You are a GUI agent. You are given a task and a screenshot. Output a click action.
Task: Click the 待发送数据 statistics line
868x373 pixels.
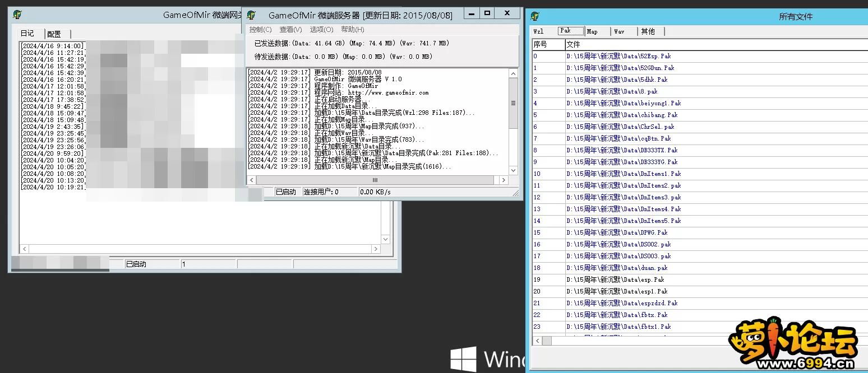[344, 57]
